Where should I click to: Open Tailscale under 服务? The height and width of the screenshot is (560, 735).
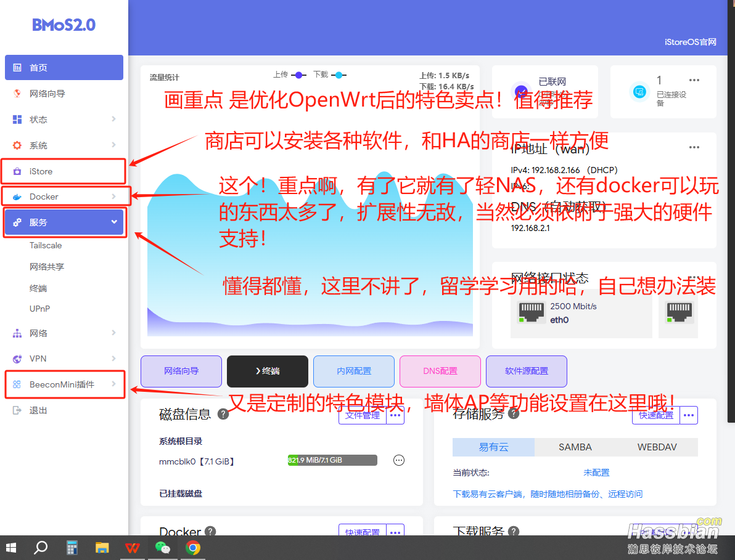pyautogui.click(x=46, y=245)
